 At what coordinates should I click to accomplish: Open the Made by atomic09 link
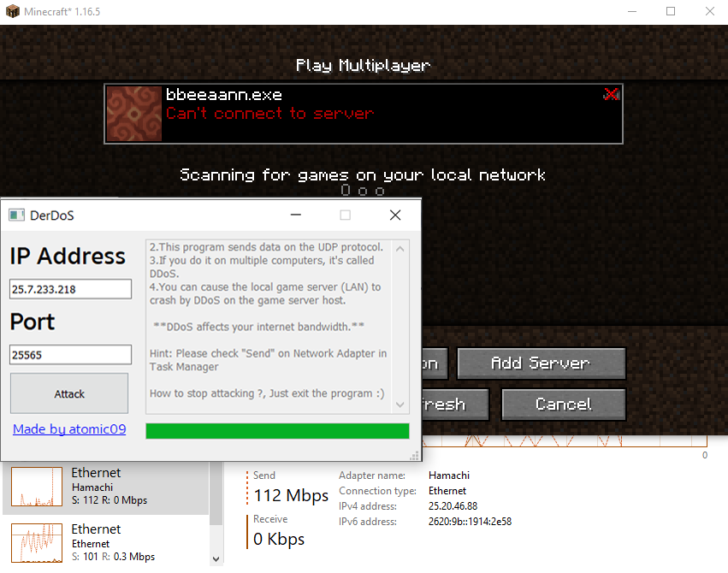click(69, 429)
